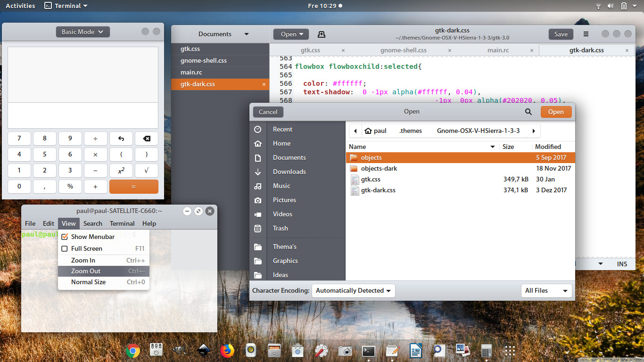Open the text editor notepad icon in dock
The width and height of the screenshot is (644, 362).
(x=392, y=350)
